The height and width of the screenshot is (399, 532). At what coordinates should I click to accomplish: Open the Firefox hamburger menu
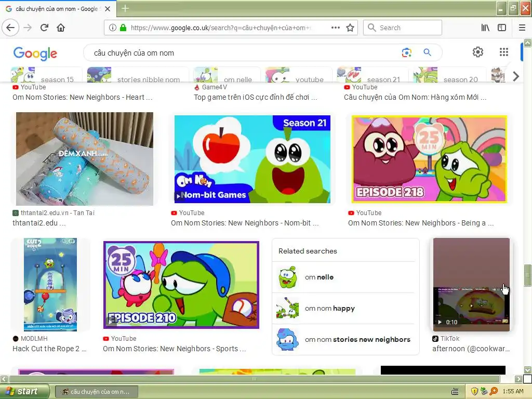point(522,28)
